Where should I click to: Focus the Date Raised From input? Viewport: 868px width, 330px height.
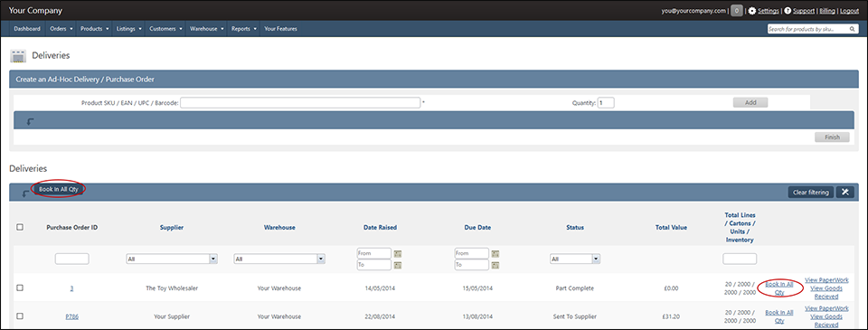374,253
